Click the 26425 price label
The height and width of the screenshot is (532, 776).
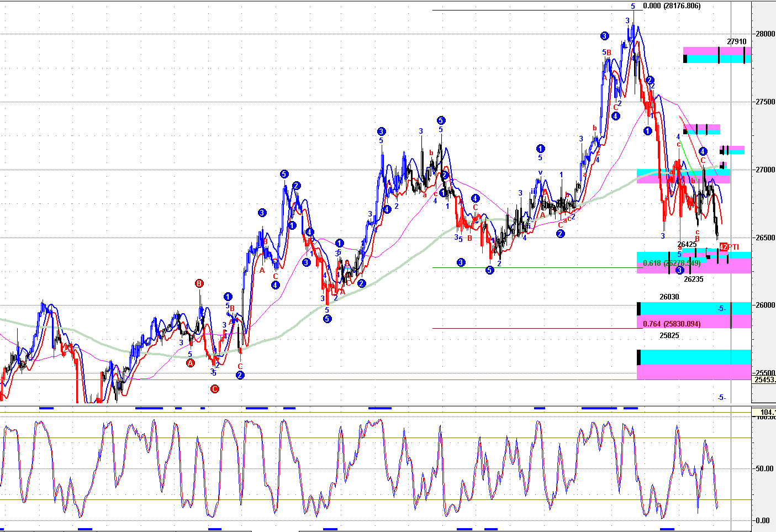pos(687,244)
